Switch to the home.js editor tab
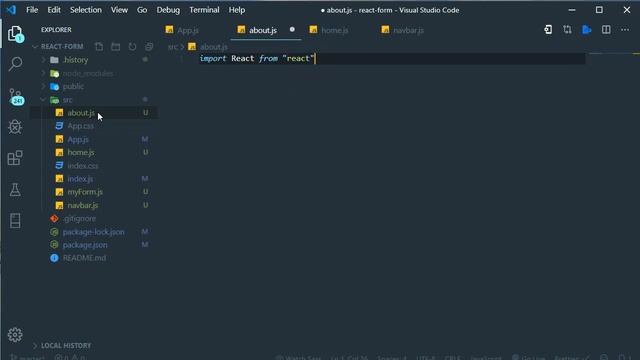The width and height of the screenshot is (640, 360). pos(335,30)
